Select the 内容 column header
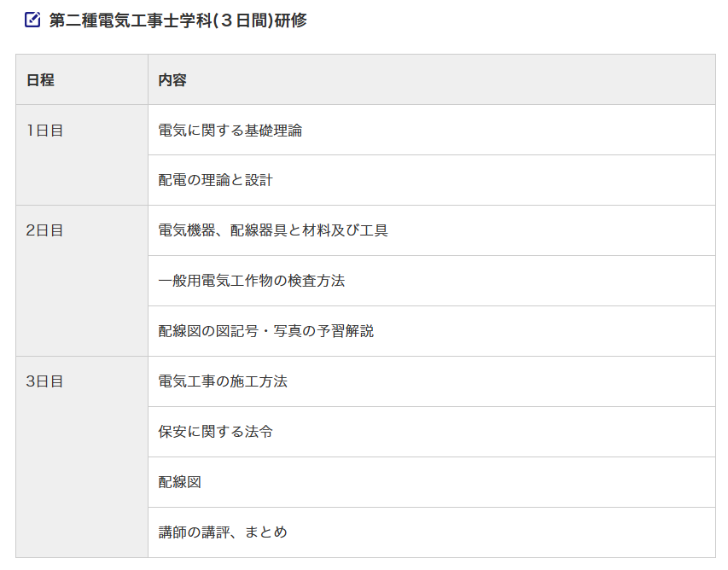The width and height of the screenshot is (728, 570). (x=172, y=80)
